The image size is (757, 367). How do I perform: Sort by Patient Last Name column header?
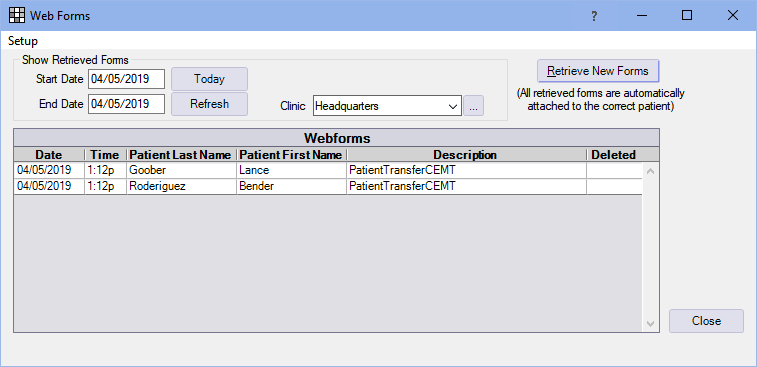[181, 155]
